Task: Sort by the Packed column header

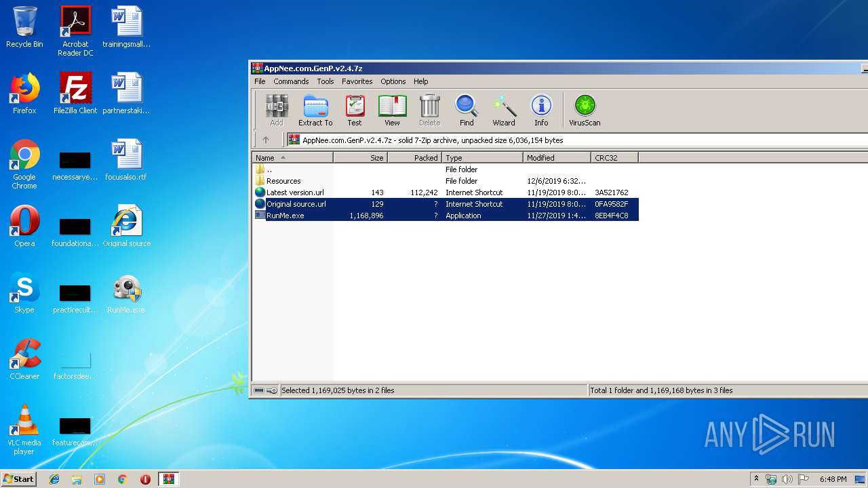Action: (x=414, y=158)
